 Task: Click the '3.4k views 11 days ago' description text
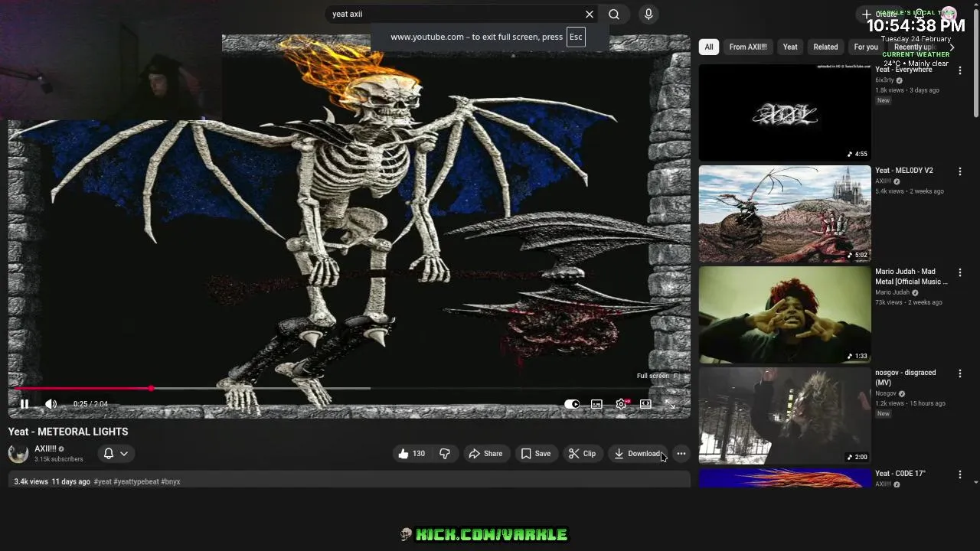(52, 481)
